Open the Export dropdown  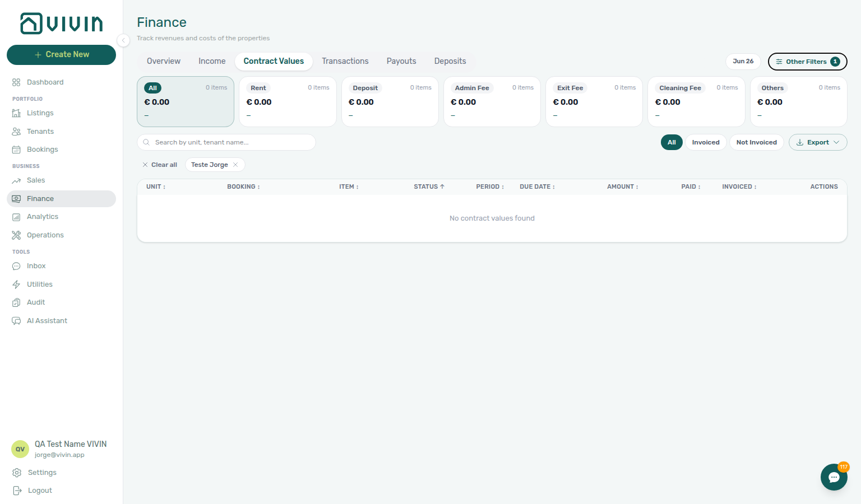818,142
